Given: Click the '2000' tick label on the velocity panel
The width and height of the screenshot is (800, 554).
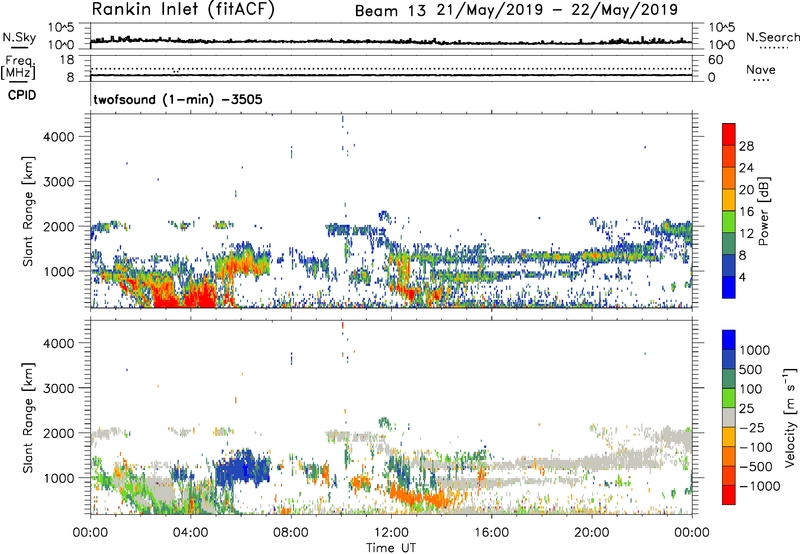Looking at the screenshot, I should click(x=58, y=433).
